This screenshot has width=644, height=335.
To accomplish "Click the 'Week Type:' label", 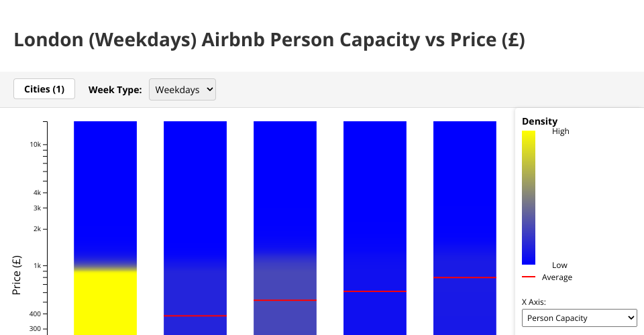I will (115, 90).
